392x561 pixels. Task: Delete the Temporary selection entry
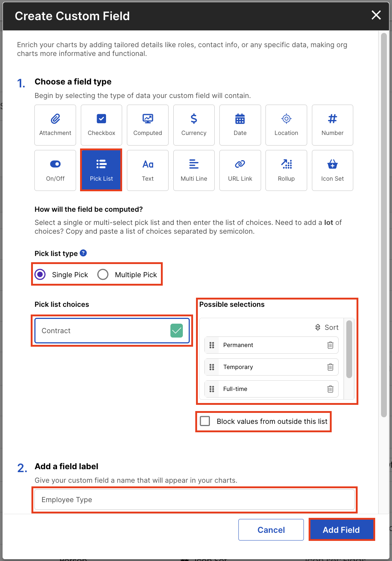[x=330, y=367]
